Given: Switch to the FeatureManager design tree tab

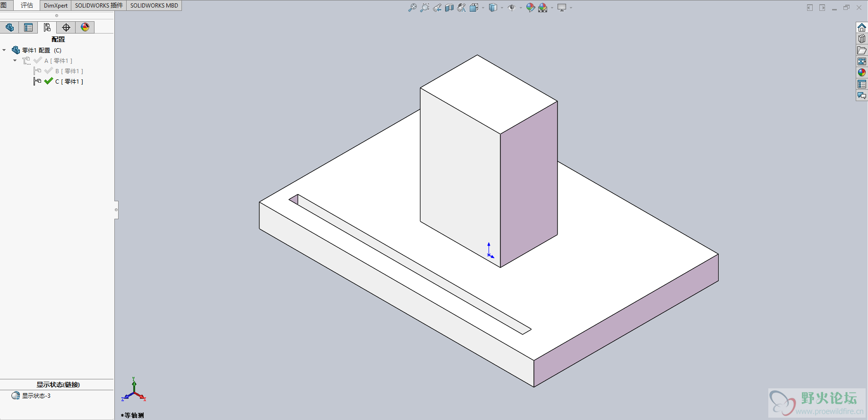Looking at the screenshot, I should (9, 27).
